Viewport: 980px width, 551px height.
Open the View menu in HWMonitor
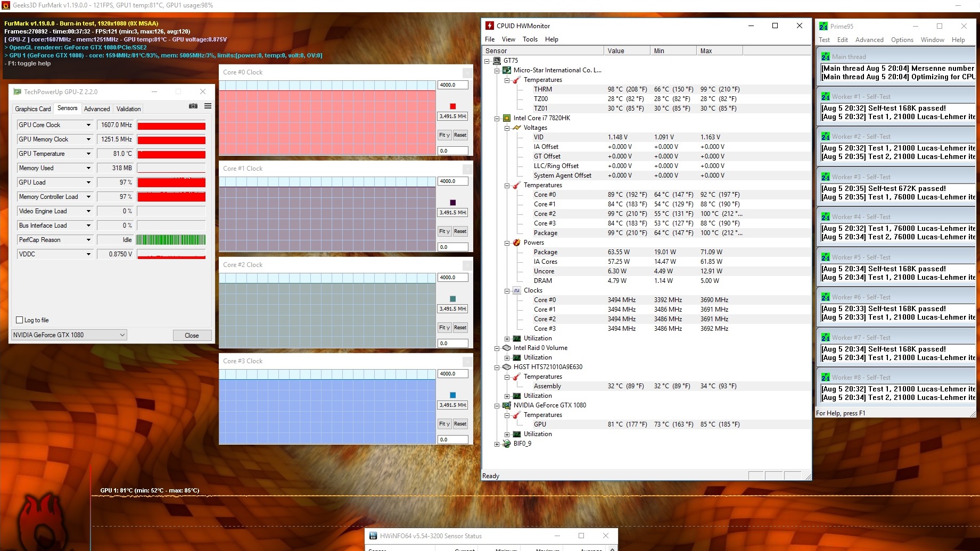tap(508, 39)
